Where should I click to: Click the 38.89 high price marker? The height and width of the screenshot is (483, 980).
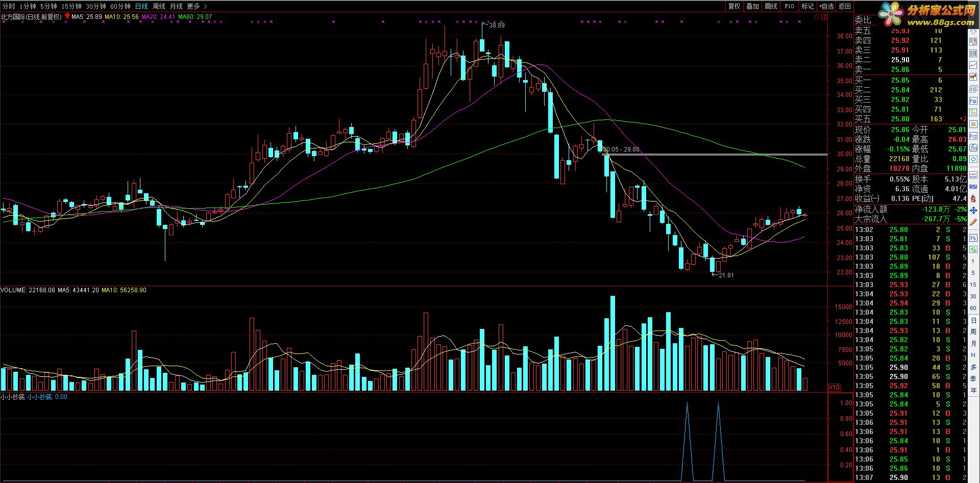(x=496, y=26)
